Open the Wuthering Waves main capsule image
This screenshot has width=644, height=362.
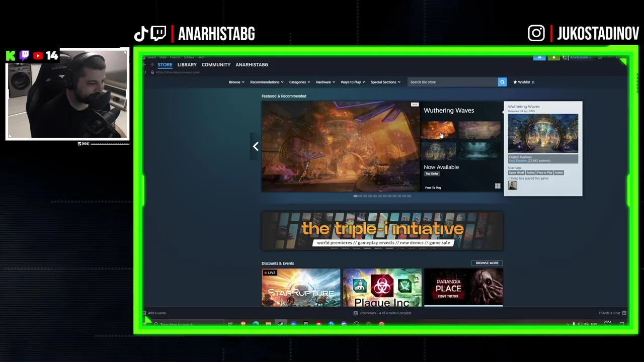point(341,146)
